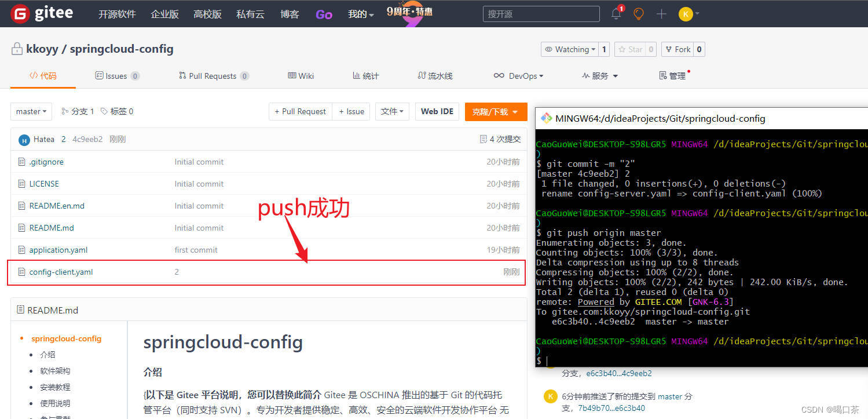Screen dimensions: 868x419
Task: Open the config-client.yaml file
Action: pyautogui.click(x=61, y=272)
